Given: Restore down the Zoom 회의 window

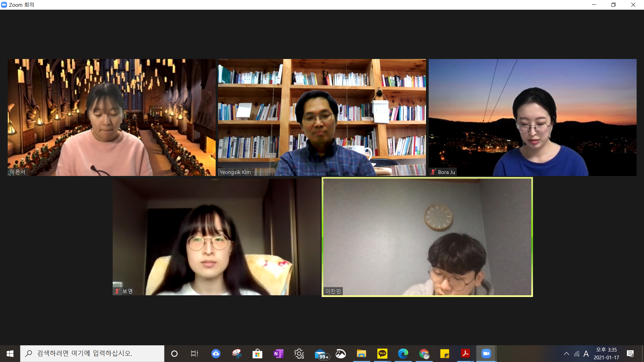Looking at the screenshot, I should 613,5.
